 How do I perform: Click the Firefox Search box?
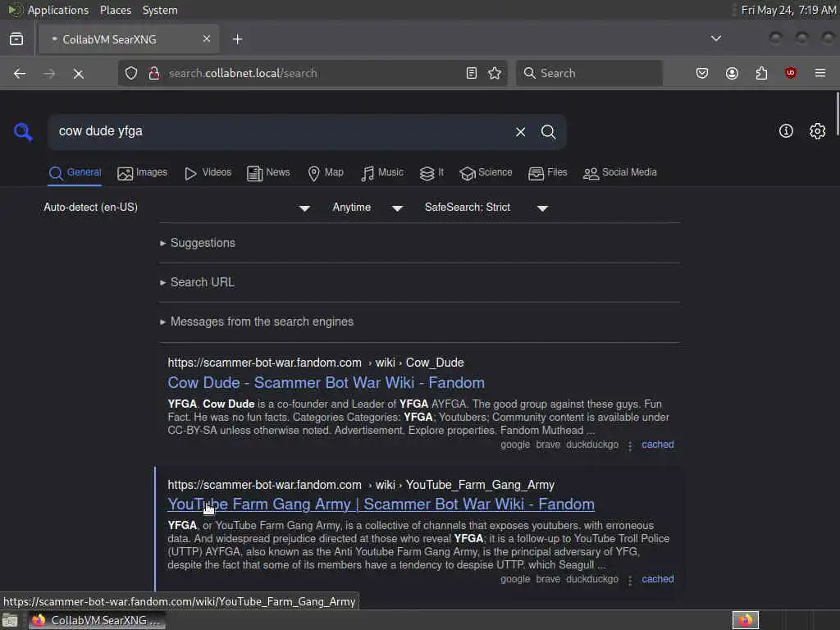point(589,73)
